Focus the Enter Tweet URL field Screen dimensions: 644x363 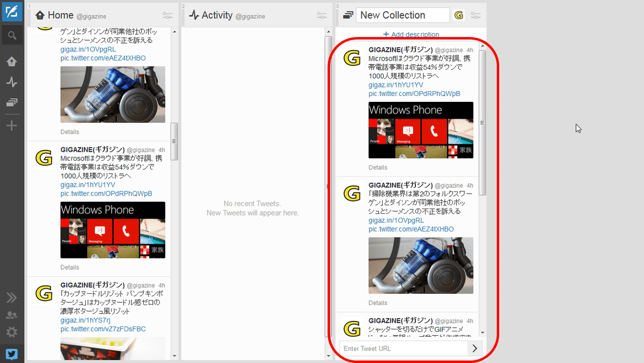point(404,349)
